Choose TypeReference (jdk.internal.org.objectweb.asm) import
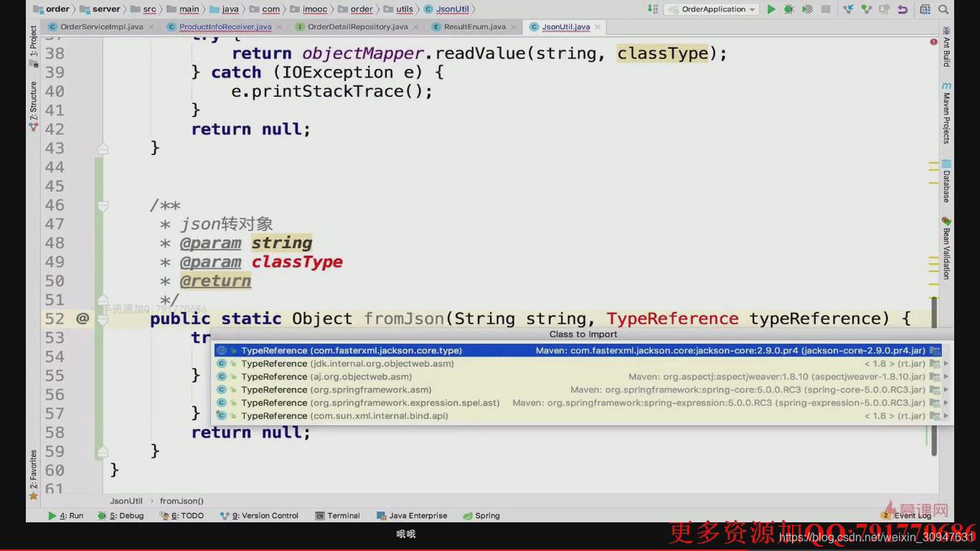980x551 pixels. 583,364
